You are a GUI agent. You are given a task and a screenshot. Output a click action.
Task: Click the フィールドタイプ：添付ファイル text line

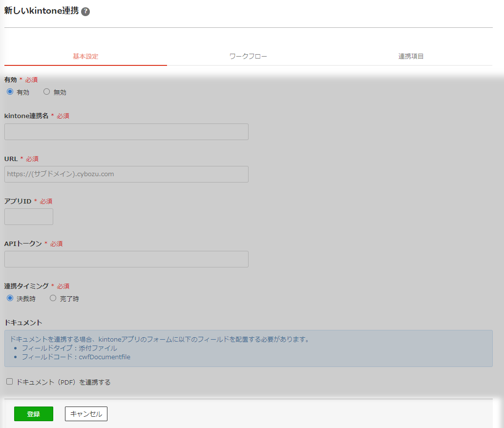[x=69, y=348]
